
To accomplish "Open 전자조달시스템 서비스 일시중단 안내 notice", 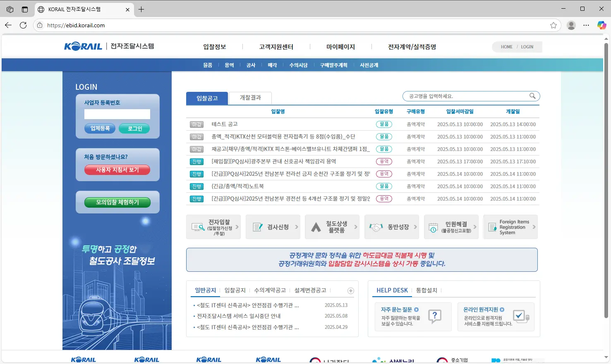I will click(239, 316).
